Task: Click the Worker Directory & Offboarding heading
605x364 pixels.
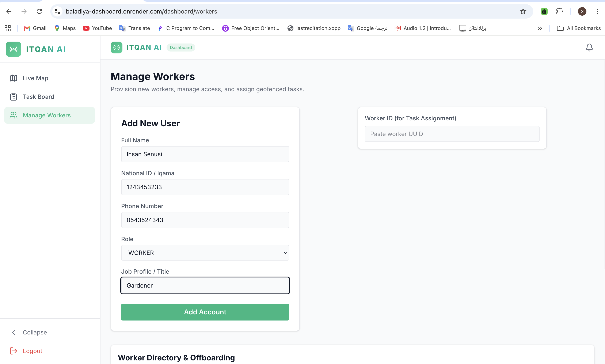Action: pyautogui.click(x=176, y=358)
